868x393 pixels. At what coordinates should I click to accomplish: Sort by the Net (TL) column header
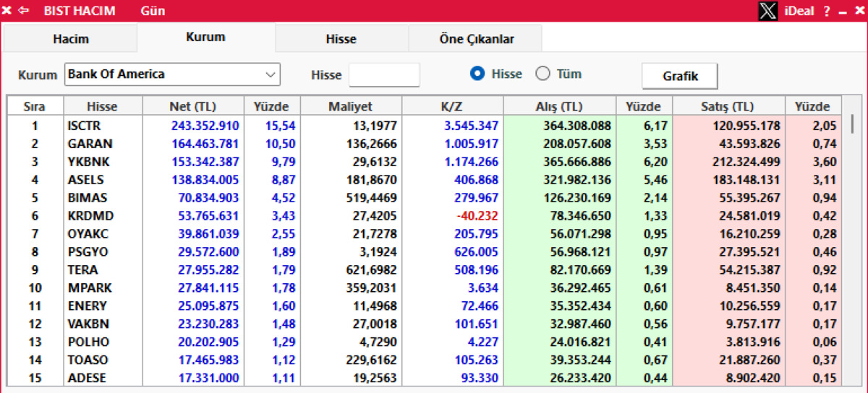click(193, 107)
